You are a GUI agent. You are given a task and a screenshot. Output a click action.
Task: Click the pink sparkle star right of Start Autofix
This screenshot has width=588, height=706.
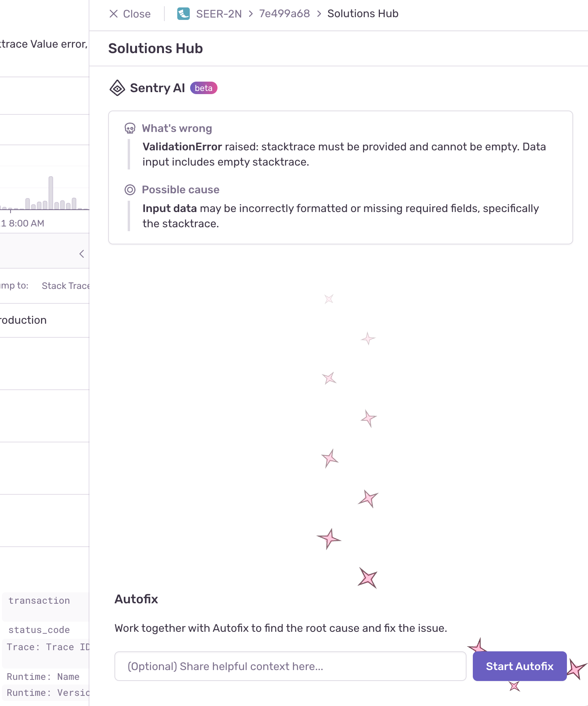coord(577,669)
